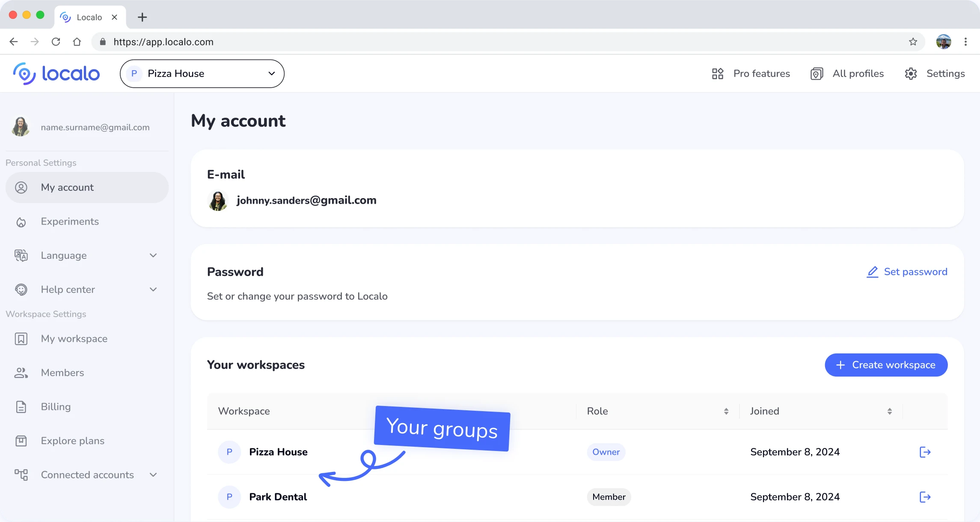Open the Pizza House workspace selector
Viewport: 980px width, 522px height.
point(202,74)
